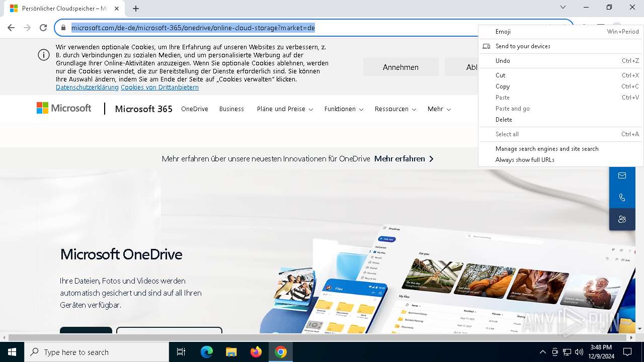Launch Microsoft Edge from the taskbar
Viewport: 644px width, 362px height.
pyautogui.click(x=207, y=352)
